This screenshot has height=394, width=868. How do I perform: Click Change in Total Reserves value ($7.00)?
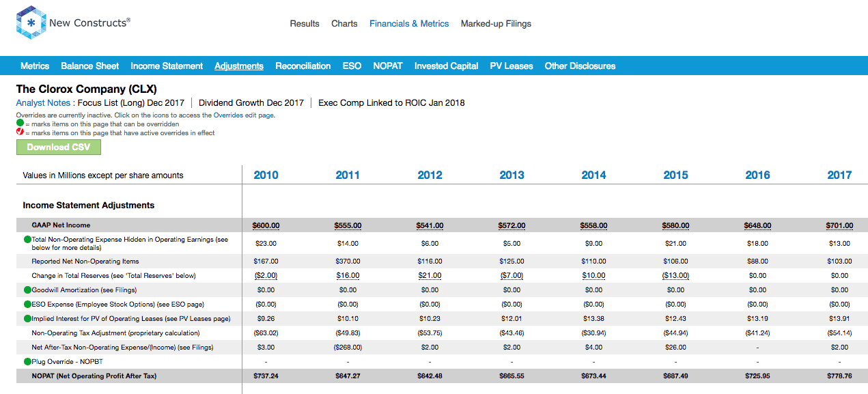click(x=512, y=276)
